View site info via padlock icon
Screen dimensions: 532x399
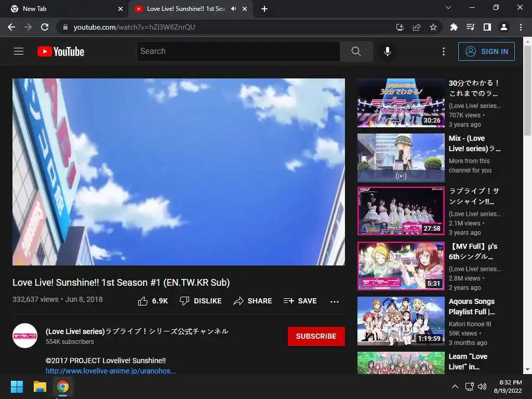coord(65,27)
